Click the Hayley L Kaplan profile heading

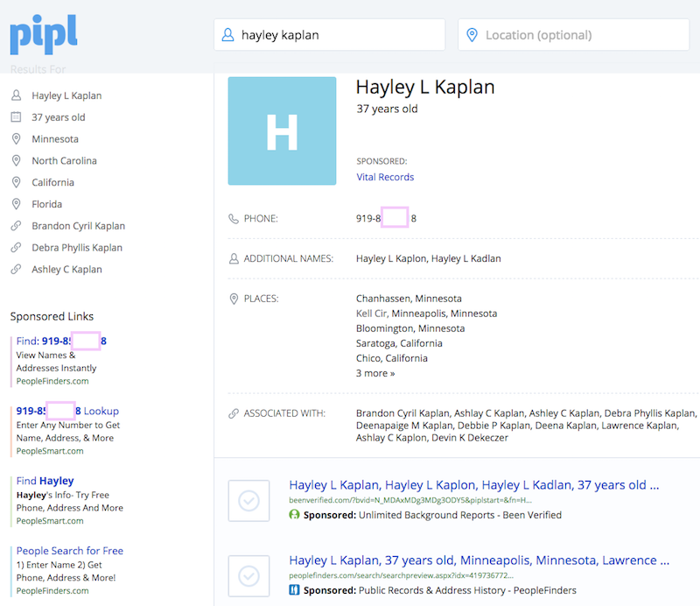(x=425, y=88)
